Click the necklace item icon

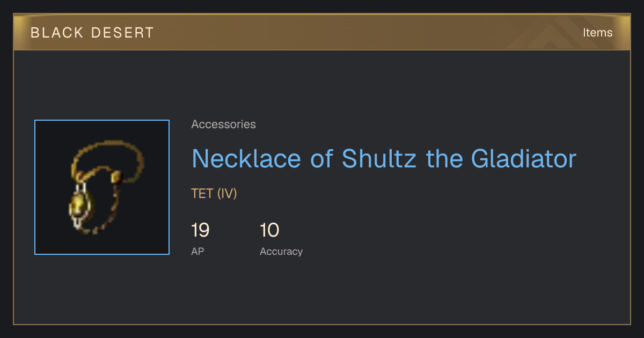click(102, 187)
